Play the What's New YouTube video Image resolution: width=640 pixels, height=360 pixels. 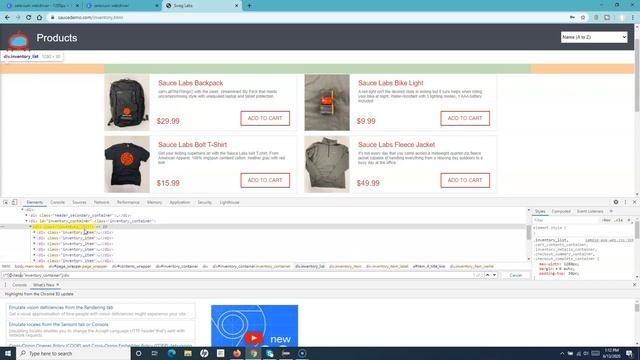click(253, 338)
